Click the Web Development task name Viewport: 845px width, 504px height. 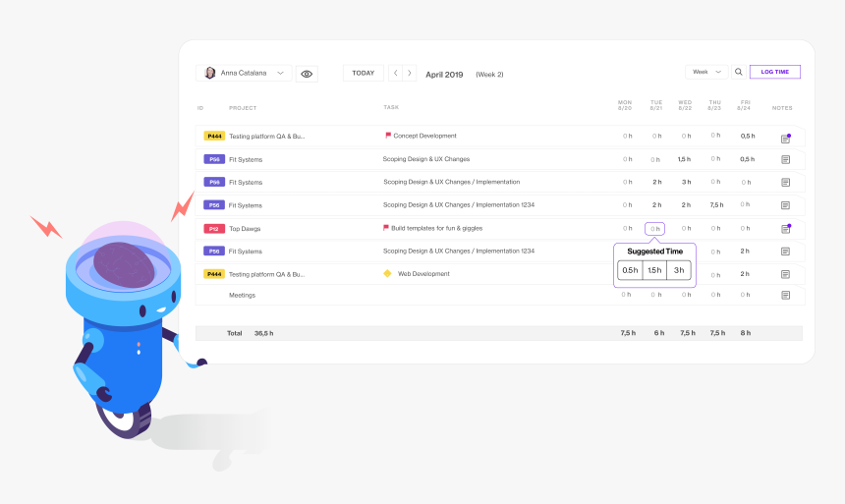pos(423,274)
